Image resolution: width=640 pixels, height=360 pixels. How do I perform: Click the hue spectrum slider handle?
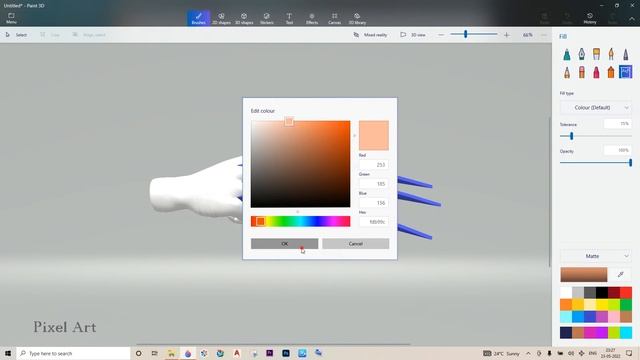tap(260, 222)
